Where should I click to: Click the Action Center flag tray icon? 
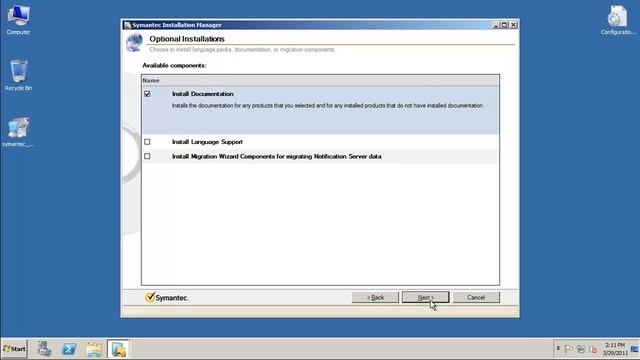(569, 349)
